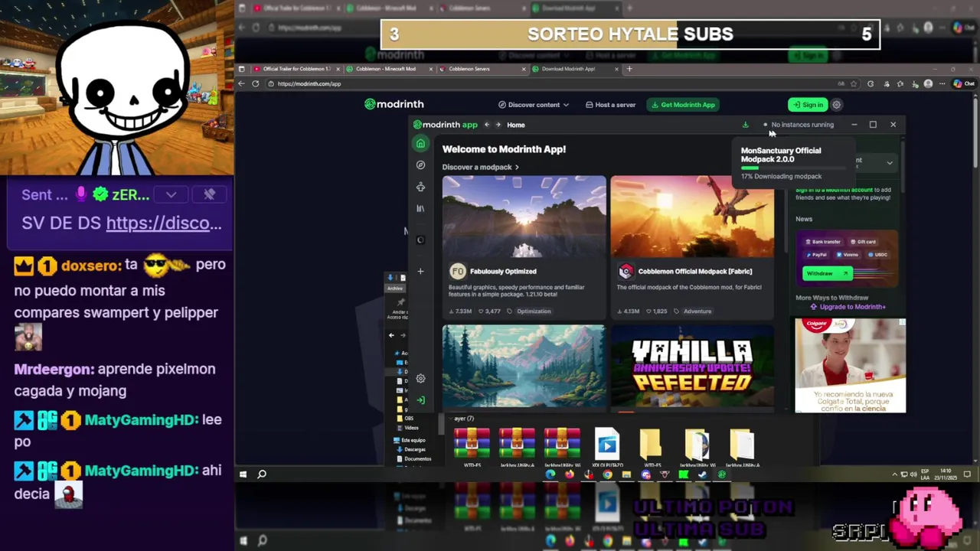
Task: Click Host a server on Modrinth site
Action: 610,105
